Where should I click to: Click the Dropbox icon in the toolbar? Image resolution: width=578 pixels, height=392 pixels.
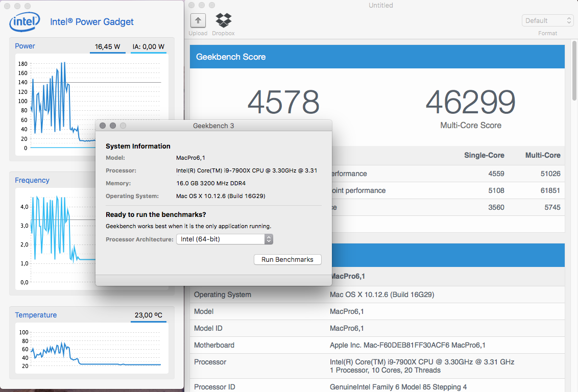click(223, 20)
